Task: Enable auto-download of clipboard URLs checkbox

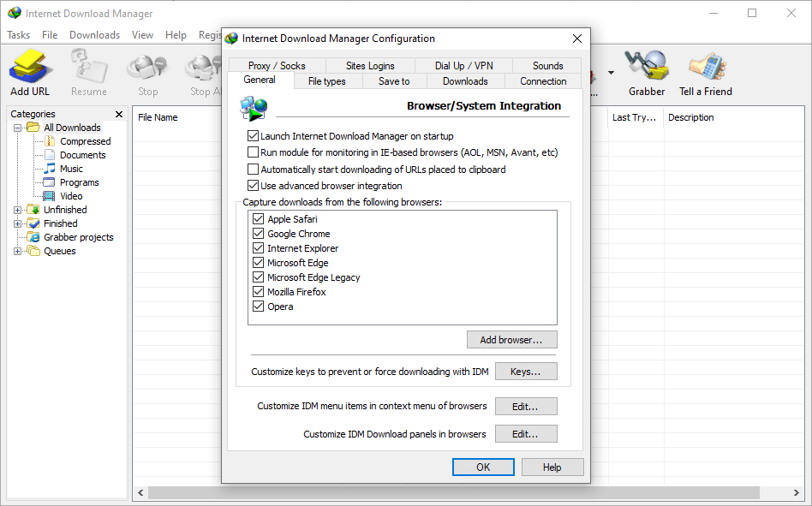Action: [253, 170]
